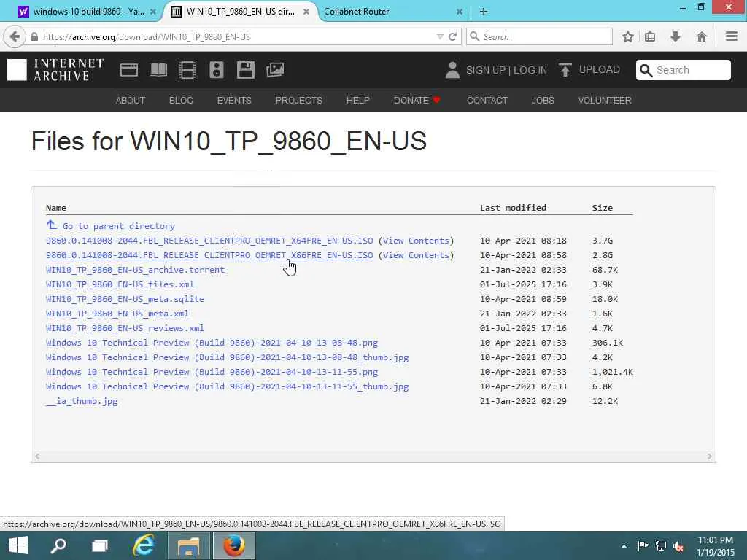This screenshot has height=560, width=747.
Task: Open the DONATE menu item
Action: pos(417,101)
